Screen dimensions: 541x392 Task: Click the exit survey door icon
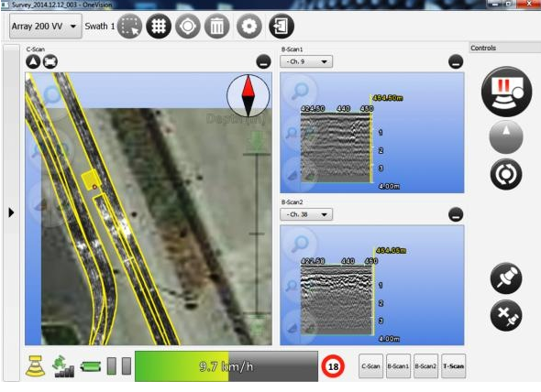(282, 27)
